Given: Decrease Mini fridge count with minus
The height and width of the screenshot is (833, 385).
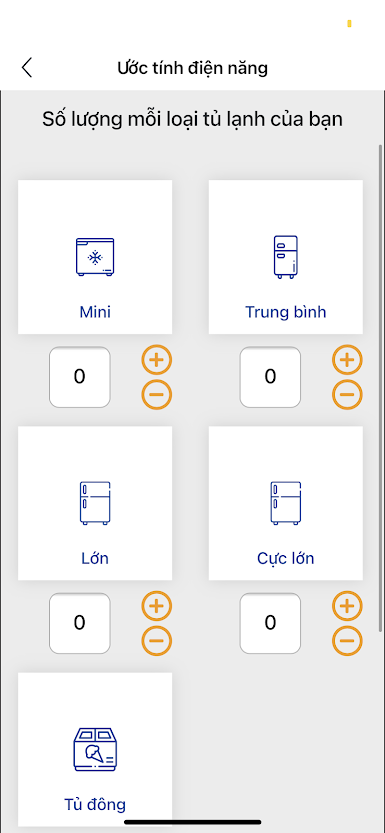Looking at the screenshot, I should [157, 394].
